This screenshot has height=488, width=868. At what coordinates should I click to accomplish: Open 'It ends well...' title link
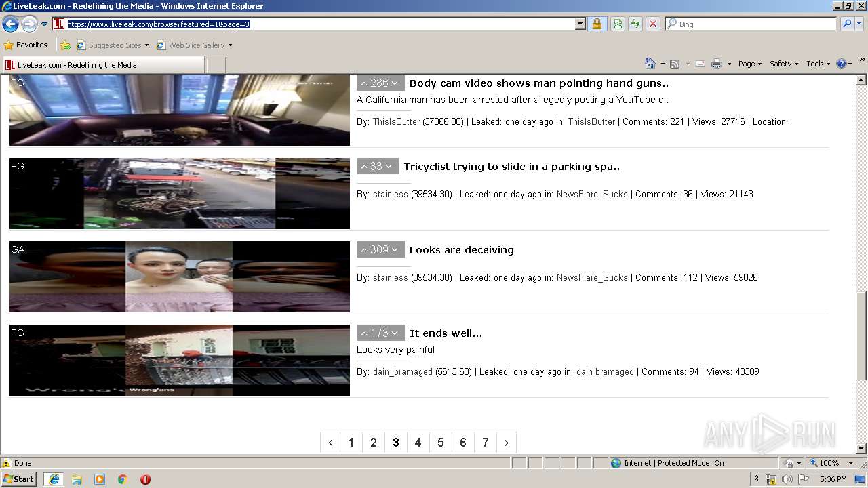tap(446, 333)
